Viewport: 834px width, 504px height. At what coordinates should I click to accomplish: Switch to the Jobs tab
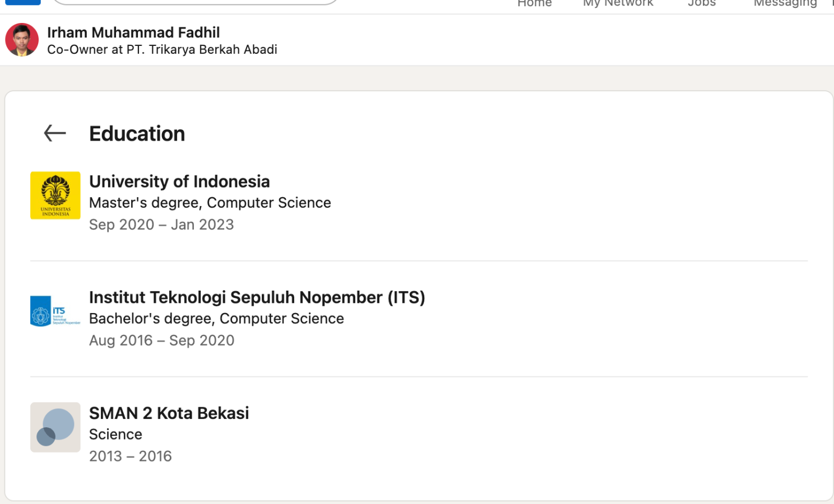702,3
